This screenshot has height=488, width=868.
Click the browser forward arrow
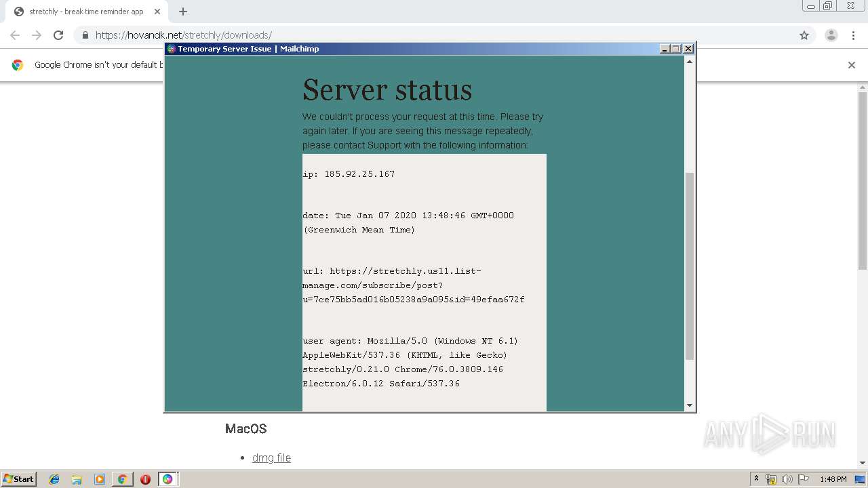point(37,35)
